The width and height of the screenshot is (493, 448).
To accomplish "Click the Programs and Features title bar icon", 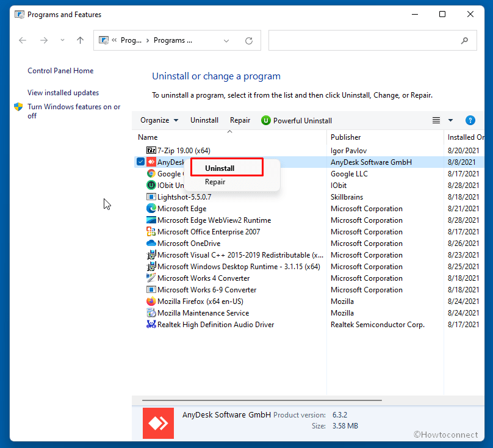I will click(x=20, y=15).
